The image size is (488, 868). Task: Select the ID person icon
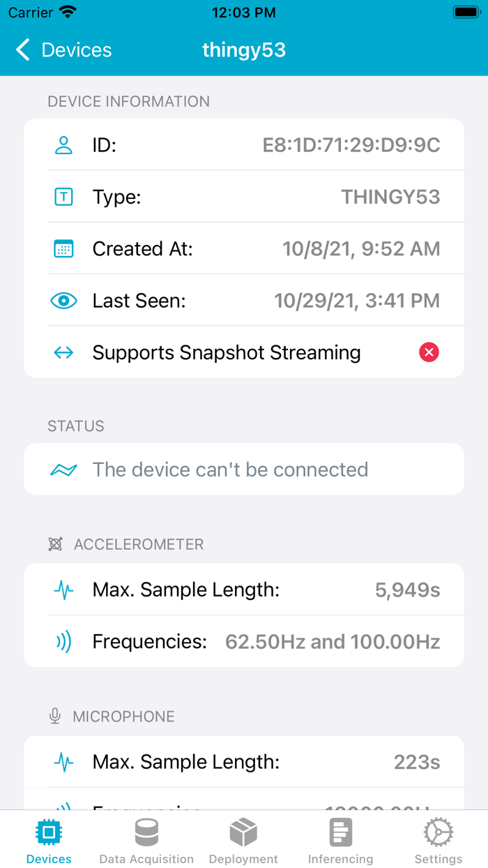pos(63,144)
